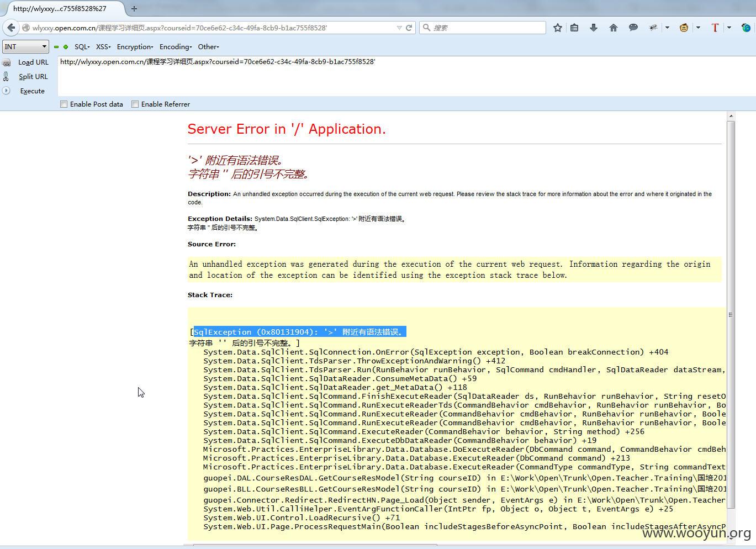The width and height of the screenshot is (756, 549).
Task: Open the INT database type dropdown
Action: click(25, 47)
